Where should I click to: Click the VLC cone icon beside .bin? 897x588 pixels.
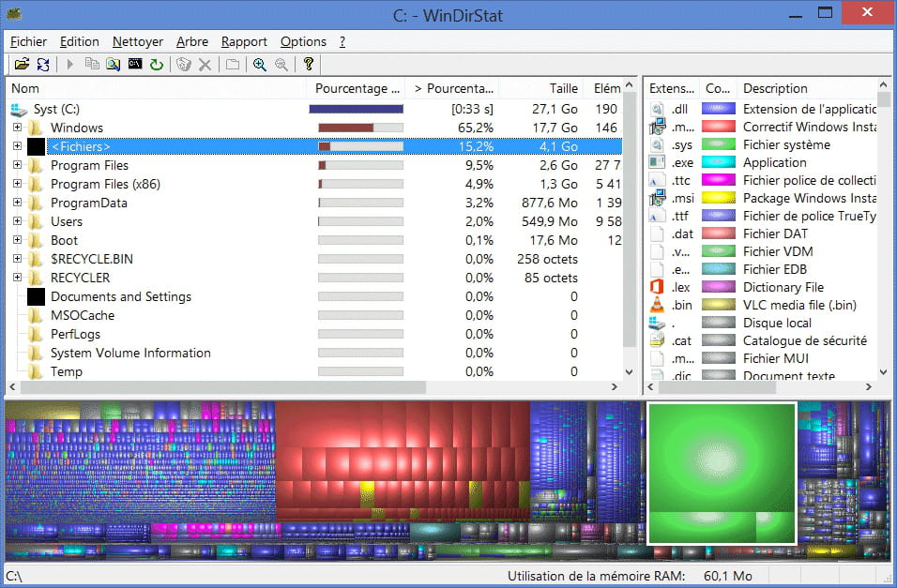point(657,305)
